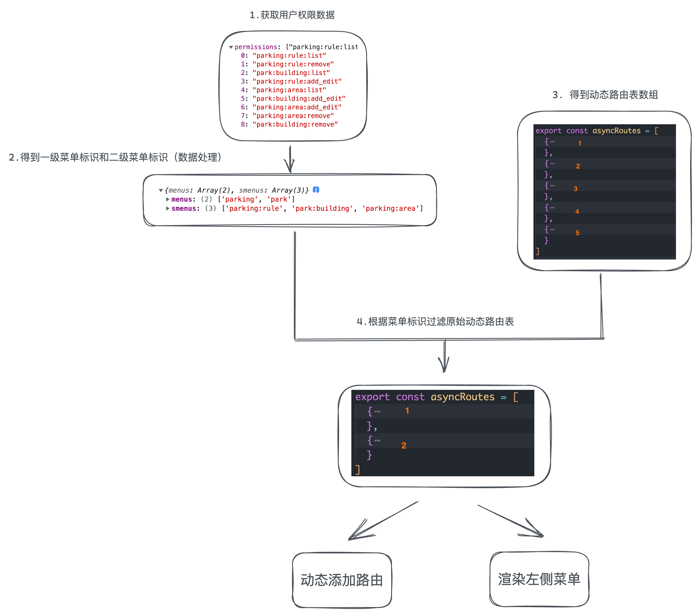Click the folded ellipsis for route 5 in step 3

[552, 229]
